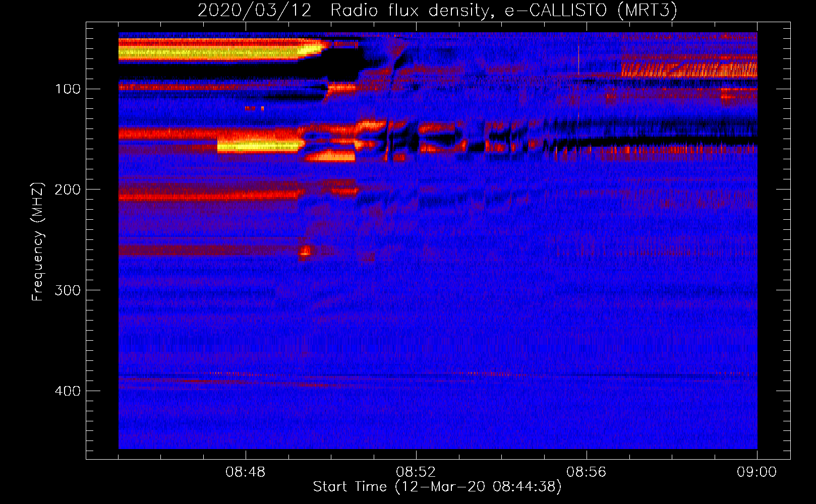Image resolution: width=816 pixels, height=504 pixels.
Task: Click the 300 MHz frequency axis label
Action: click(x=68, y=290)
